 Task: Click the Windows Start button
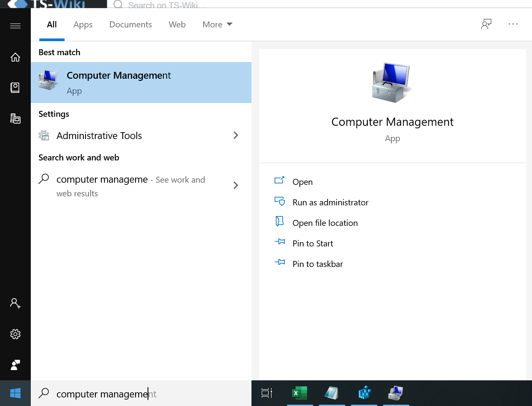point(15,393)
